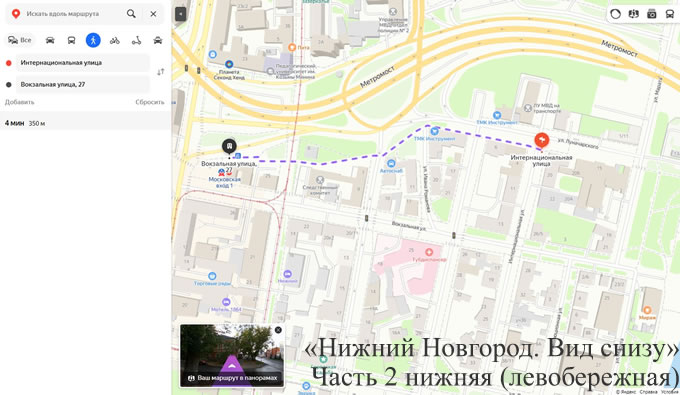The width and height of the screenshot is (680, 395).
Task: Open the Мотель 1864 hotel marker
Action: point(226,302)
